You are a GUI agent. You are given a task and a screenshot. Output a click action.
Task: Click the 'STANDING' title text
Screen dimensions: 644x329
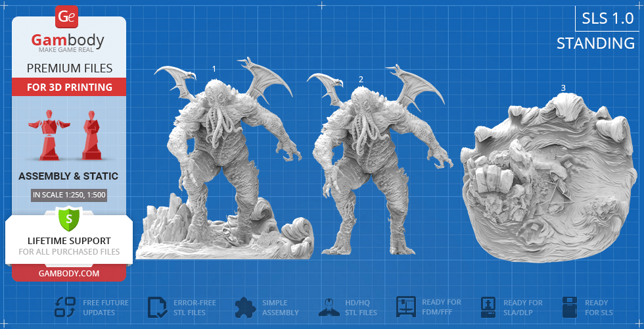click(595, 43)
